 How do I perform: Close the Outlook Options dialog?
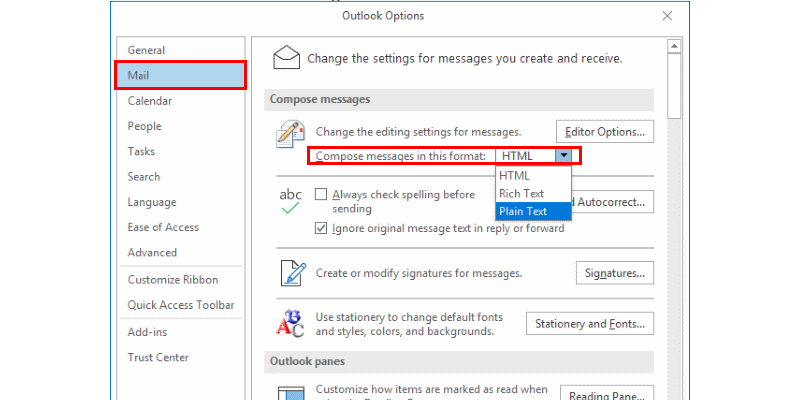(667, 16)
